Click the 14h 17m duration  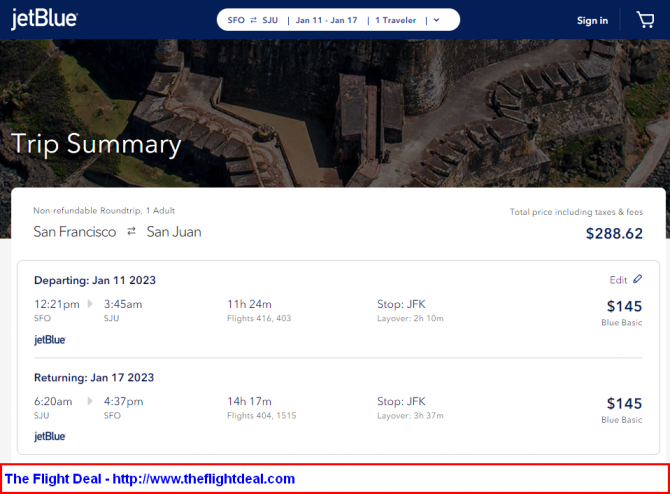[249, 401]
